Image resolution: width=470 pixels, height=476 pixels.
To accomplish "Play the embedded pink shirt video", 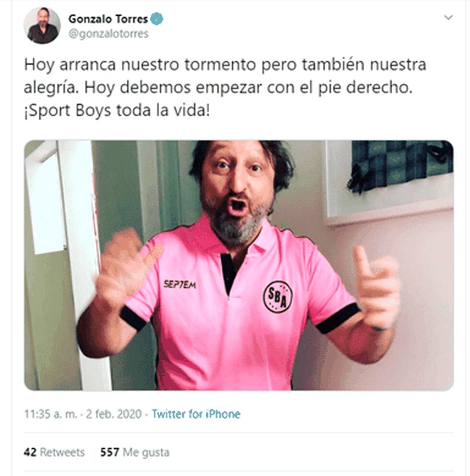I will coord(239,265).
